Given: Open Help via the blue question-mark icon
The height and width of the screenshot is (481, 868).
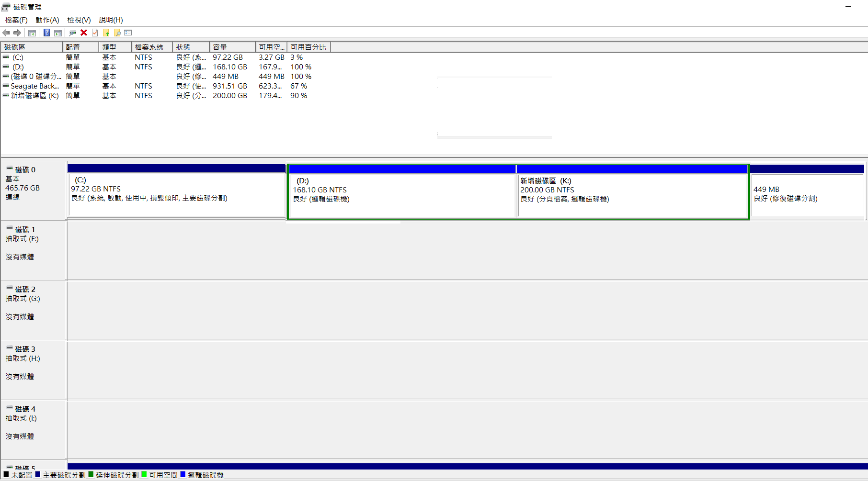Looking at the screenshot, I should tap(46, 33).
